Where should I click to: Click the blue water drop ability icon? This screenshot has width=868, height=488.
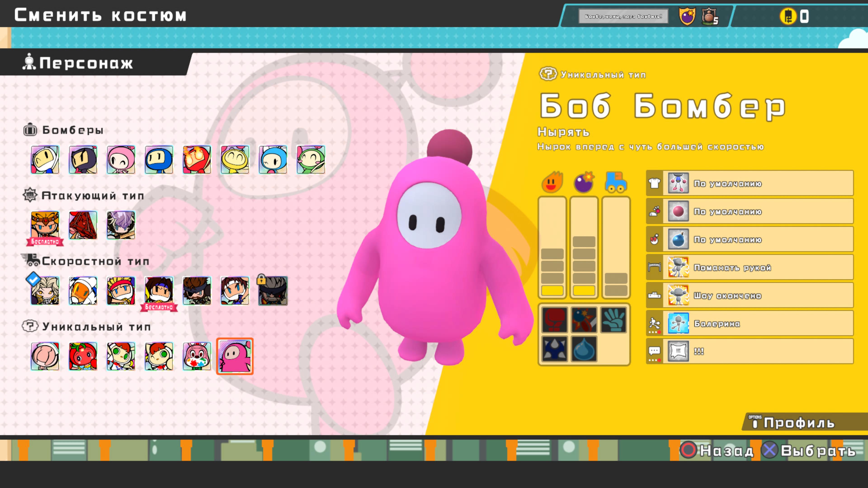[x=584, y=349]
